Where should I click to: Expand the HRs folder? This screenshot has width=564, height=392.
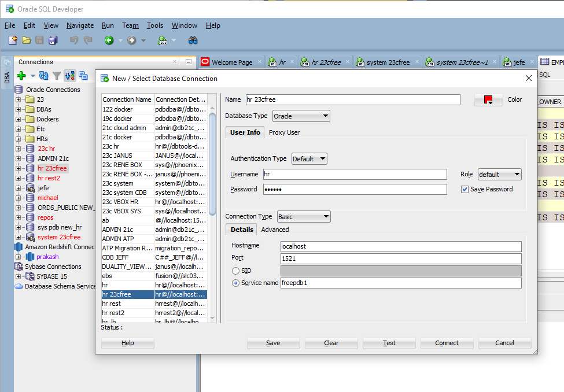point(18,139)
